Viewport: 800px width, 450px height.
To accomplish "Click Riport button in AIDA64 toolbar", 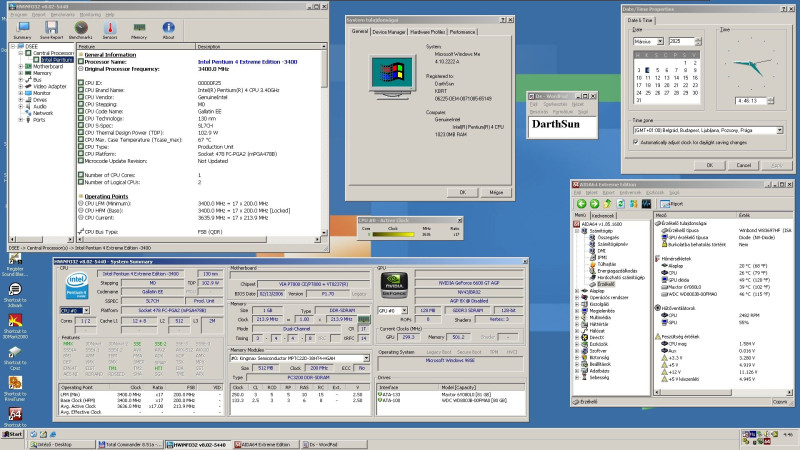I will click(671, 204).
